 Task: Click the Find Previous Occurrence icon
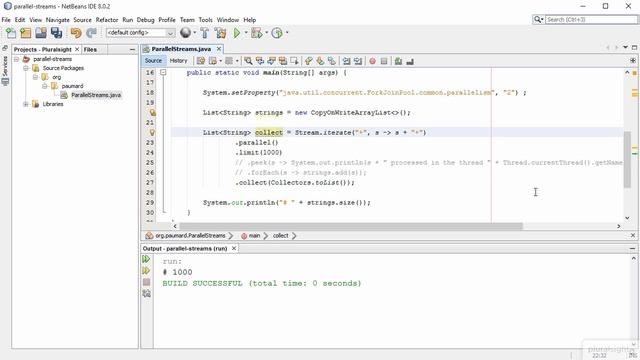260,61
